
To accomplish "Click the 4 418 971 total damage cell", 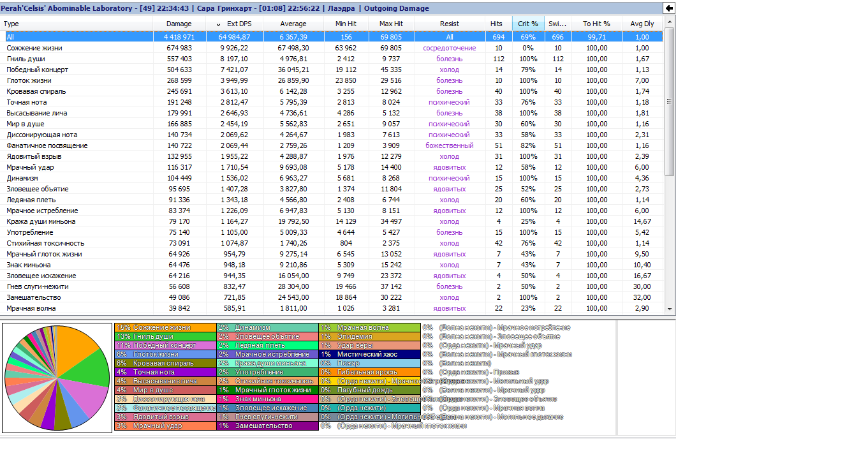I will (179, 37).
